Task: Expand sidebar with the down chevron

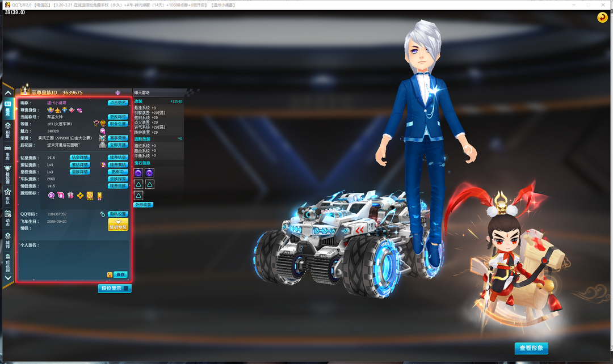Action: click(x=8, y=278)
